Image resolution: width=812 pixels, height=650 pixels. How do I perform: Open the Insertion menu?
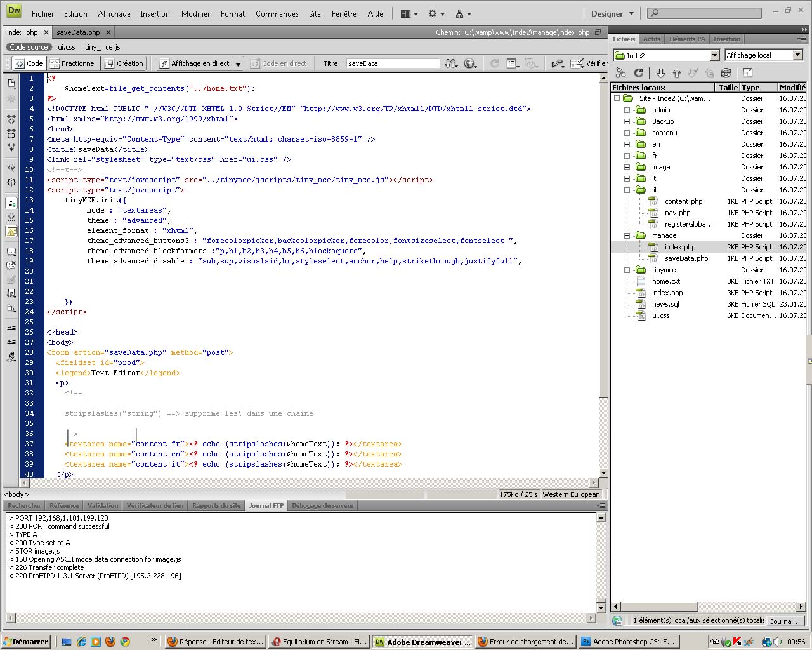[155, 13]
